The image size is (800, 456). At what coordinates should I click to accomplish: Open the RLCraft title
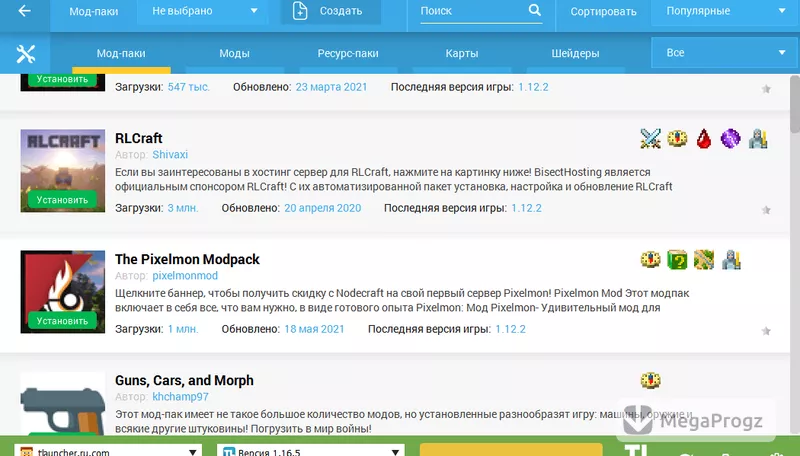tap(138, 138)
